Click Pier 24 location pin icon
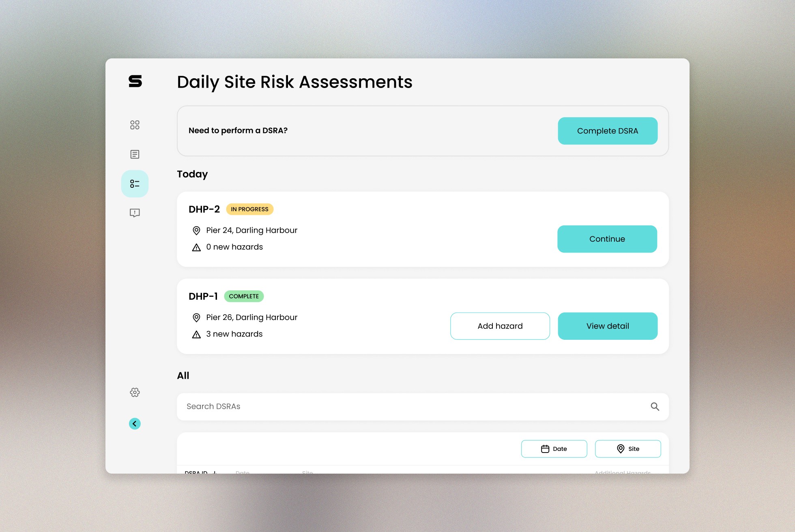795x532 pixels. click(x=196, y=231)
